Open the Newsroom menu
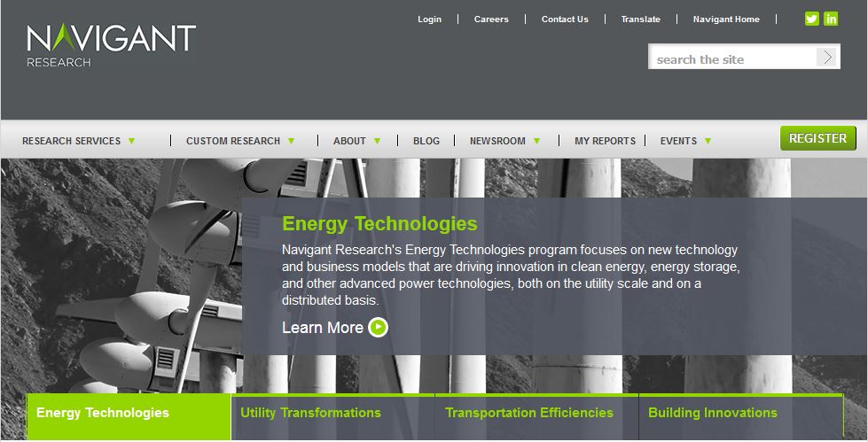Image resolution: width=868 pixels, height=442 pixels. tap(497, 141)
